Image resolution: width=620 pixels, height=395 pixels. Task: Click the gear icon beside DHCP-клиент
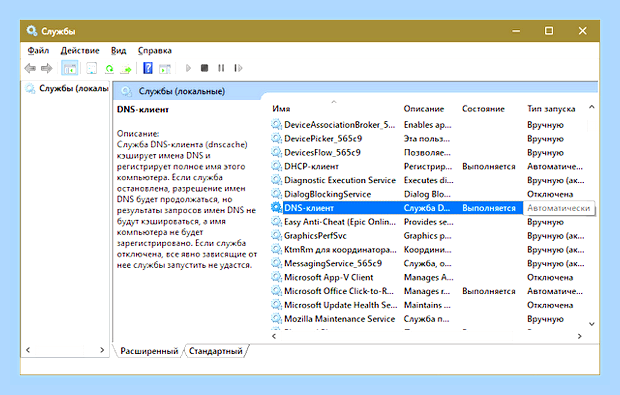click(276, 166)
